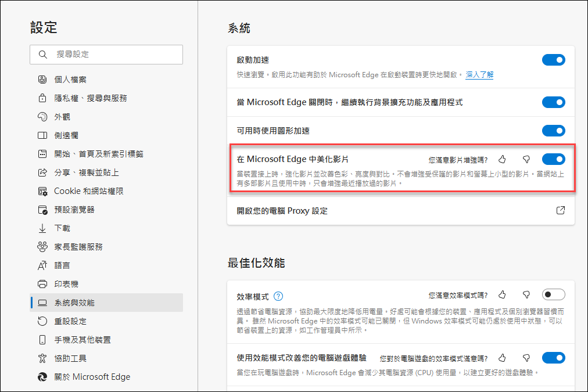Click the phone icon for 手機及其他裝置
588x392 pixels.
click(42, 340)
